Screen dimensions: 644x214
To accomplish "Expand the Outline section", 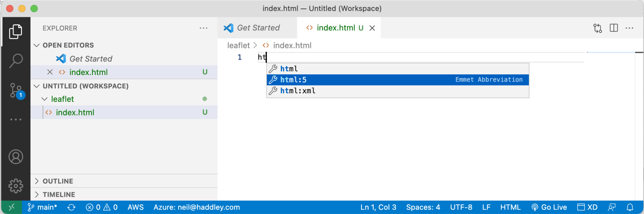I will (37, 181).
